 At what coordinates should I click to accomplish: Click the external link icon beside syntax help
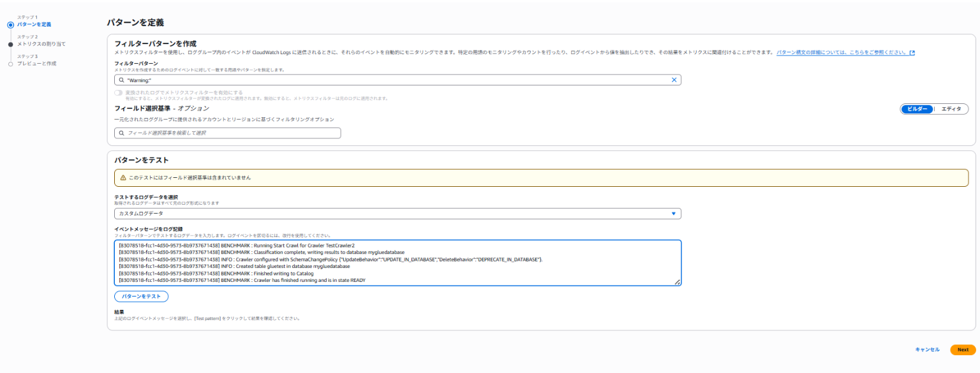[x=912, y=53]
